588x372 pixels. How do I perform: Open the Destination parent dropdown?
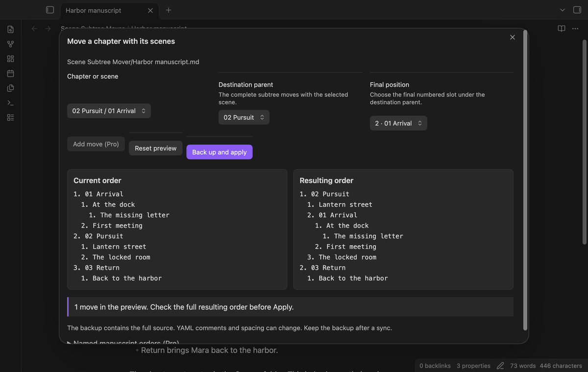pyautogui.click(x=244, y=117)
